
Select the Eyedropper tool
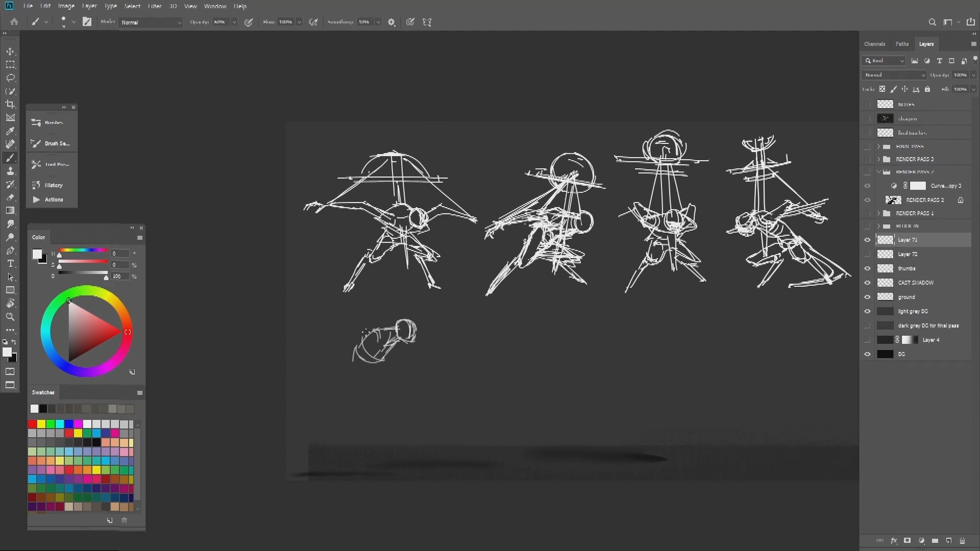coord(10,131)
